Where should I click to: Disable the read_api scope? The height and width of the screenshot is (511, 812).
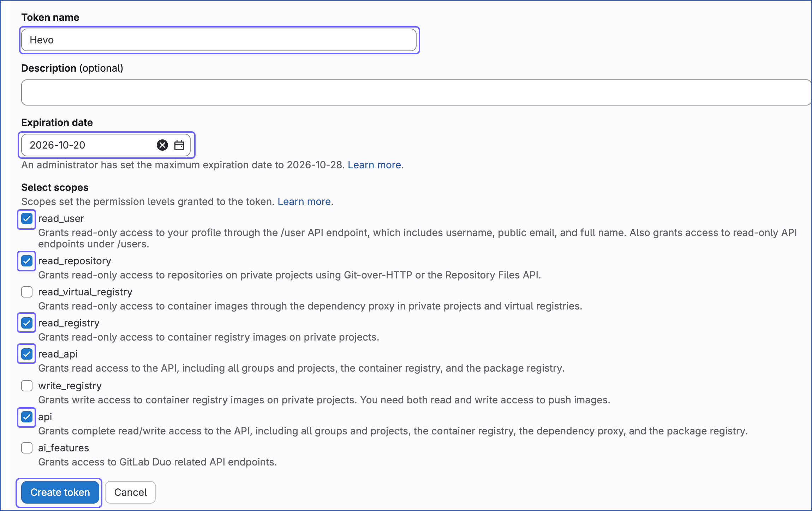click(26, 354)
